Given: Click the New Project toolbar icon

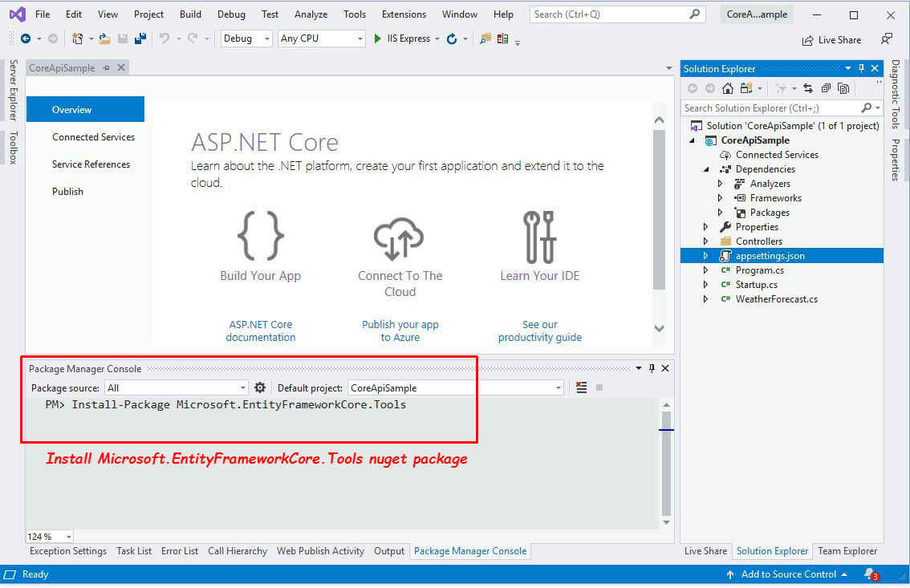Looking at the screenshot, I should [77, 39].
